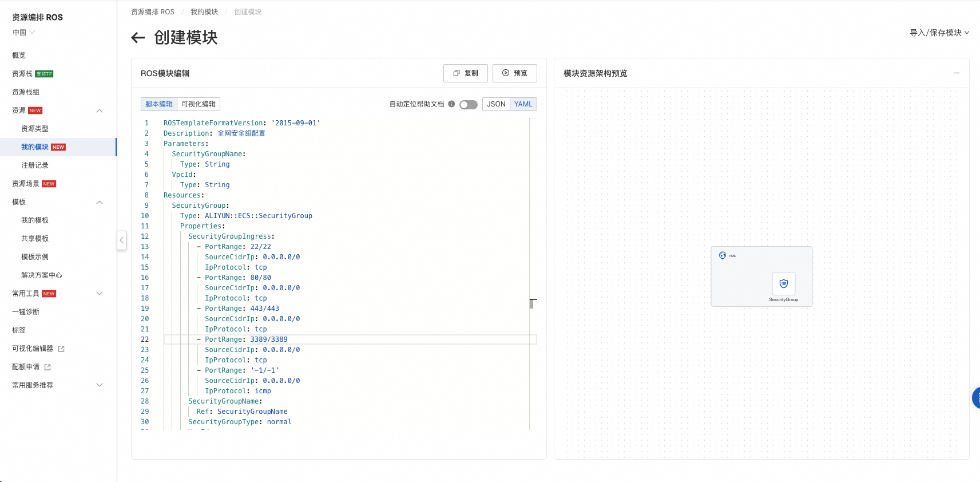Click line 10 Type ALIYUN::ECS::SecurityGroup
The width and height of the screenshot is (980, 482).
tap(246, 216)
